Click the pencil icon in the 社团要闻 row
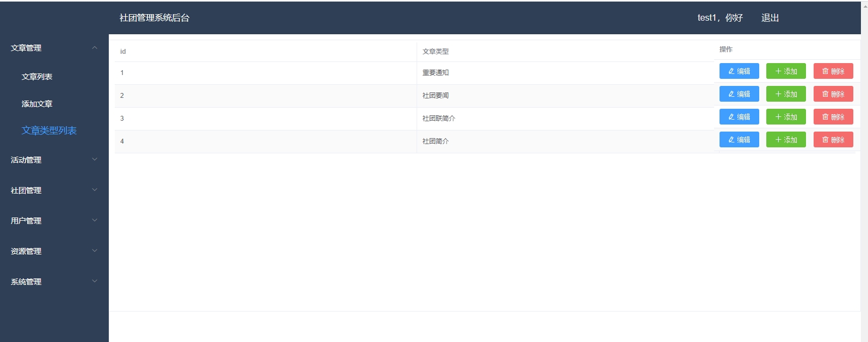 click(731, 94)
